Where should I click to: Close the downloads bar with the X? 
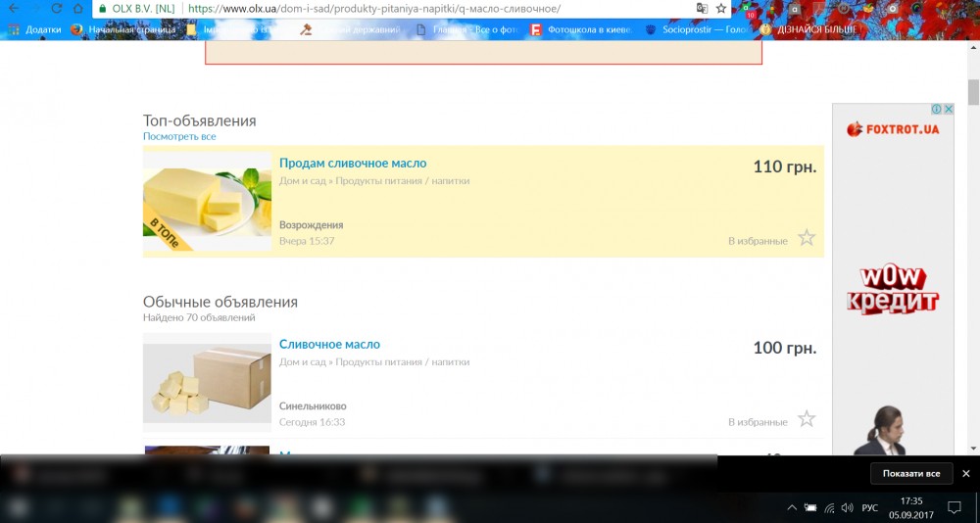[965, 474]
